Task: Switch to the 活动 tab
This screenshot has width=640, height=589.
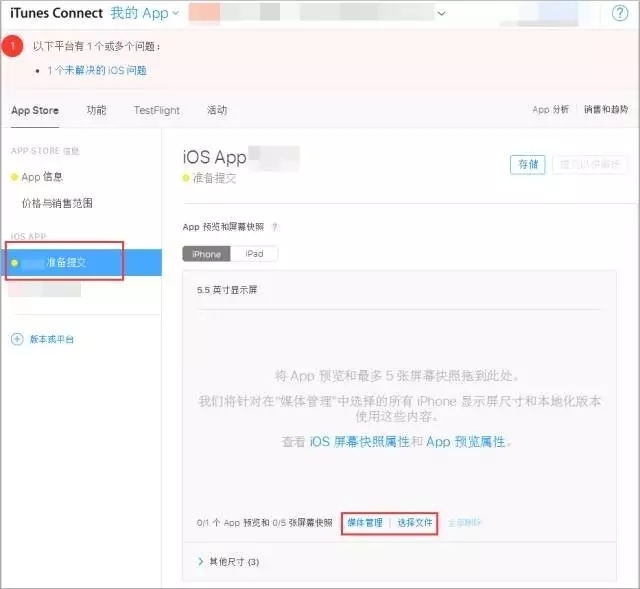Action: [x=217, y=110]
